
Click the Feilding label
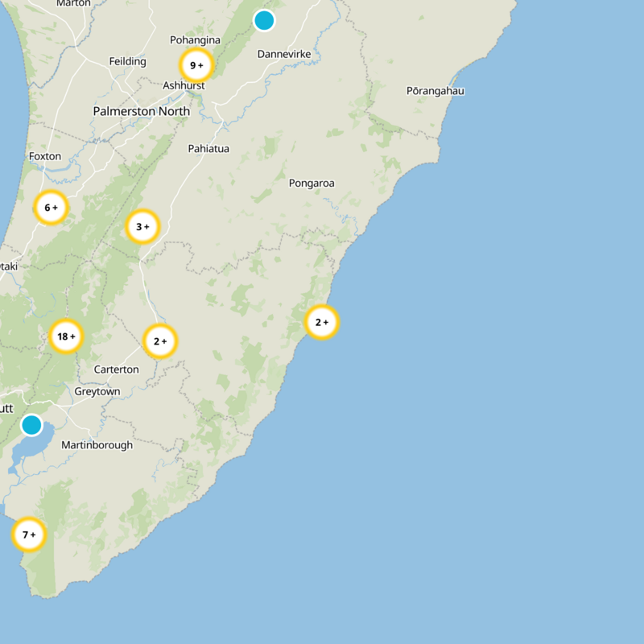point(128,62)
